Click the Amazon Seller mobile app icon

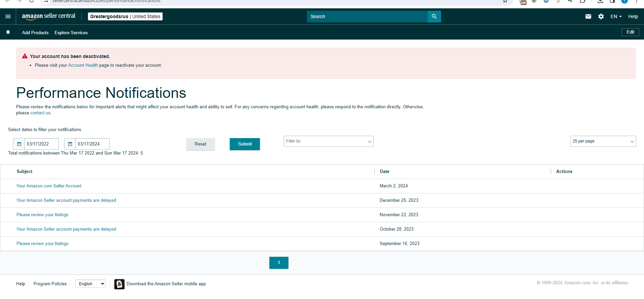119,284
